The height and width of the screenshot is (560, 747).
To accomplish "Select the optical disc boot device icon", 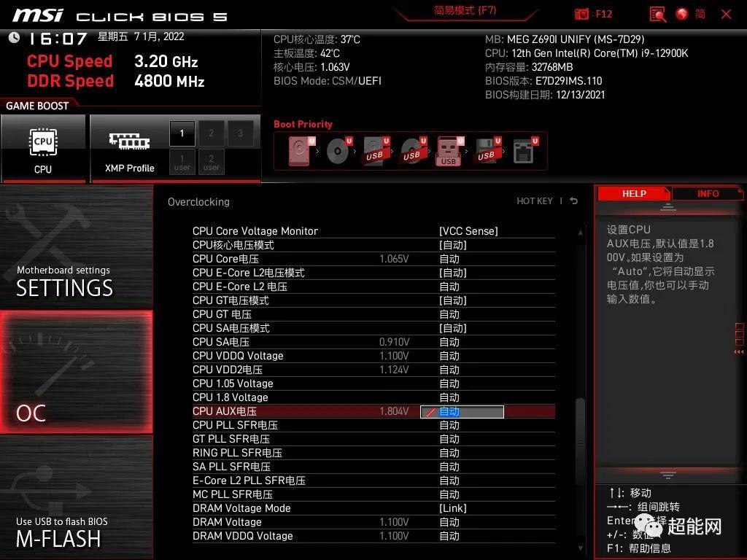I will pos(338,151).
